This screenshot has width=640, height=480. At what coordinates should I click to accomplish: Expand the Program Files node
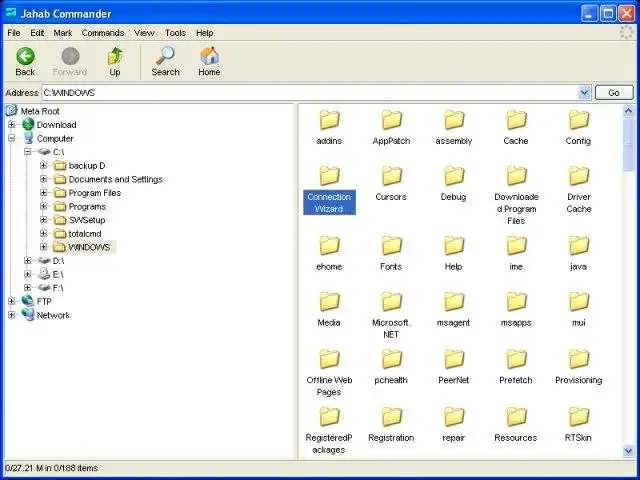point(44,193)
